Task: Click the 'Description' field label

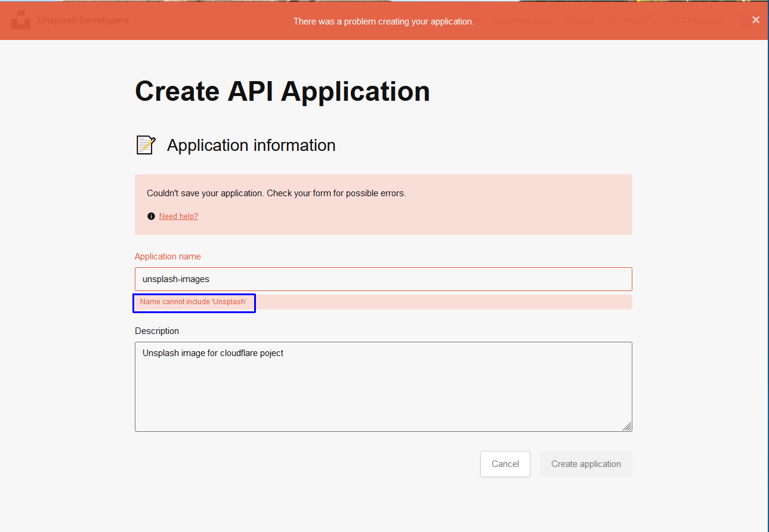Action: tap(157, 331)
